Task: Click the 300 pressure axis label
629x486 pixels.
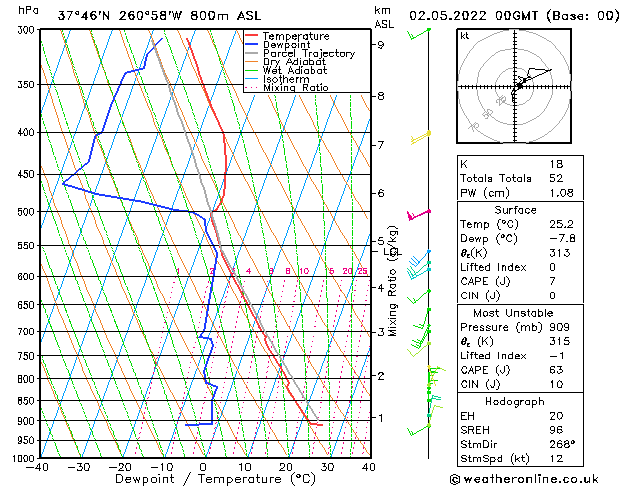Action: pos(28,30)
